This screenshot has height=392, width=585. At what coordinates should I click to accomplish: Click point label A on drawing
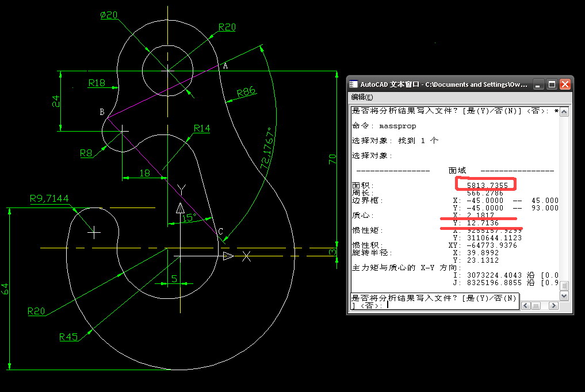pos(225,66)
